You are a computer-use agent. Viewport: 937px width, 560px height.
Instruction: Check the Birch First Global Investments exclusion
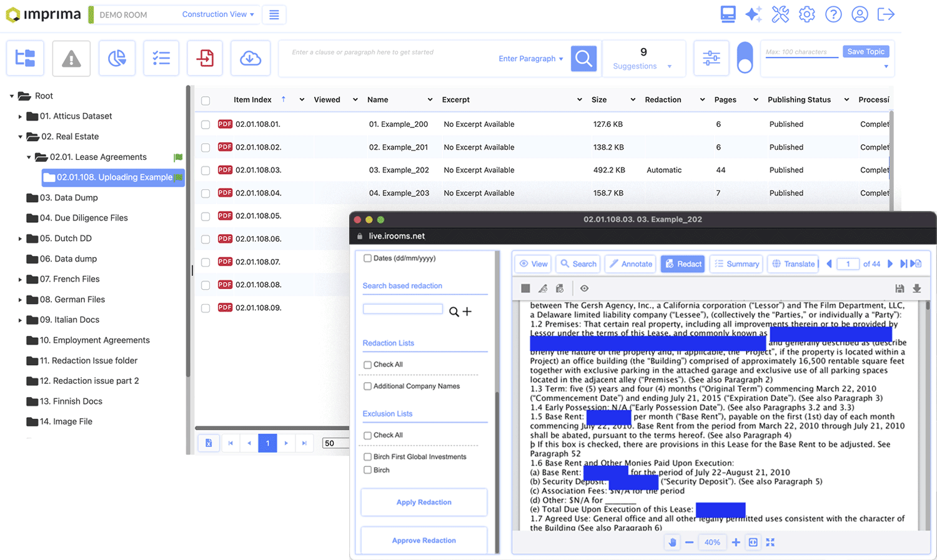(367, 456)
